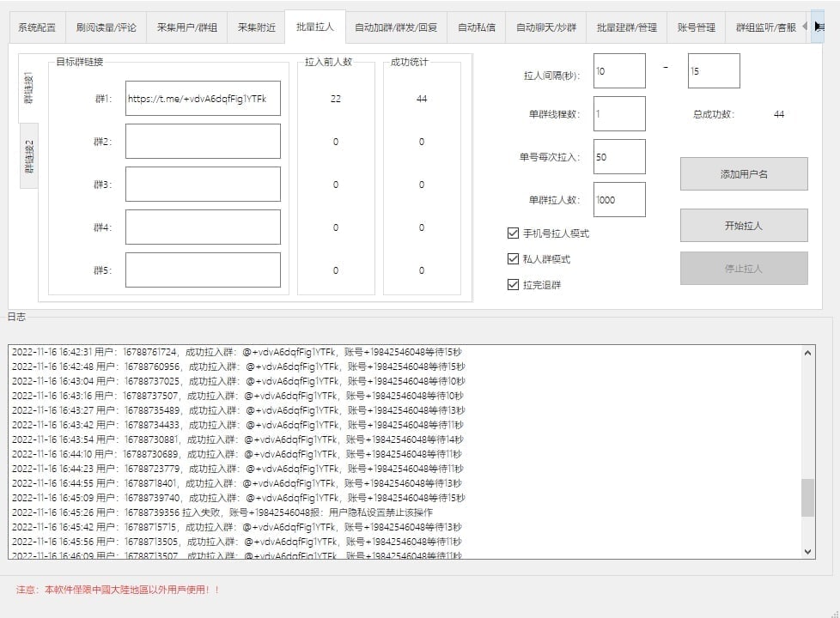840x618 pixels.
Task: Go to the 自动私信 tab
Action: click(x=476, y=27)
